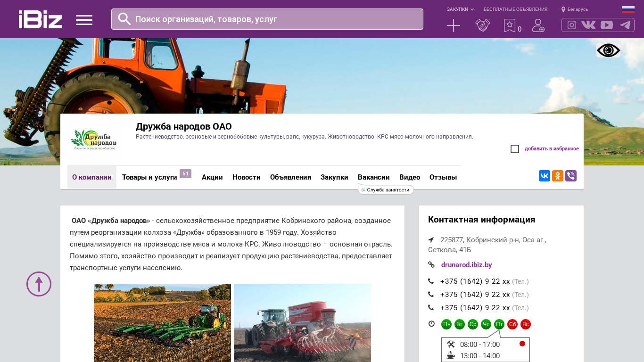The width and height of the screenshot is (644, 362).
Task: Open the green John Deere field photo
Action: (162, 323)
